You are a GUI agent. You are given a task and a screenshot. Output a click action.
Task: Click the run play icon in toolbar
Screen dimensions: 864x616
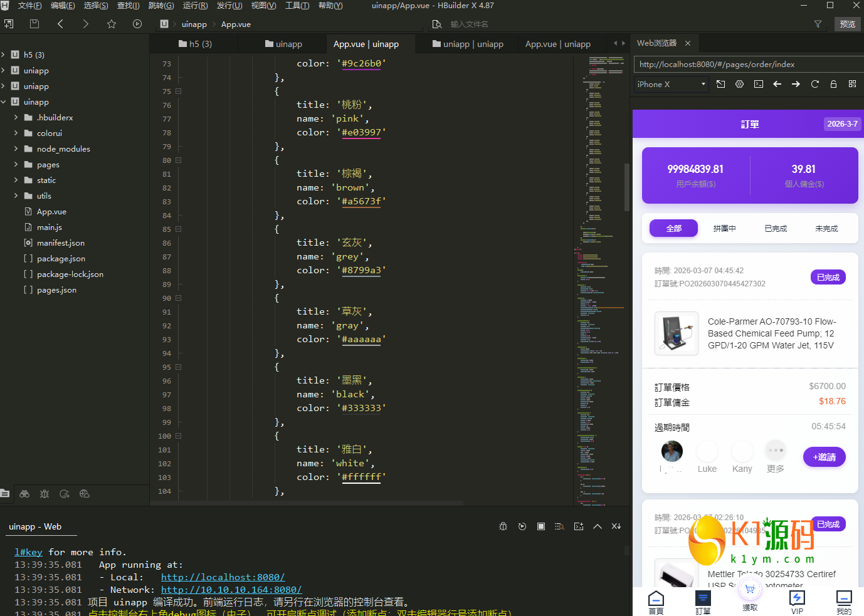pos(137,24)
